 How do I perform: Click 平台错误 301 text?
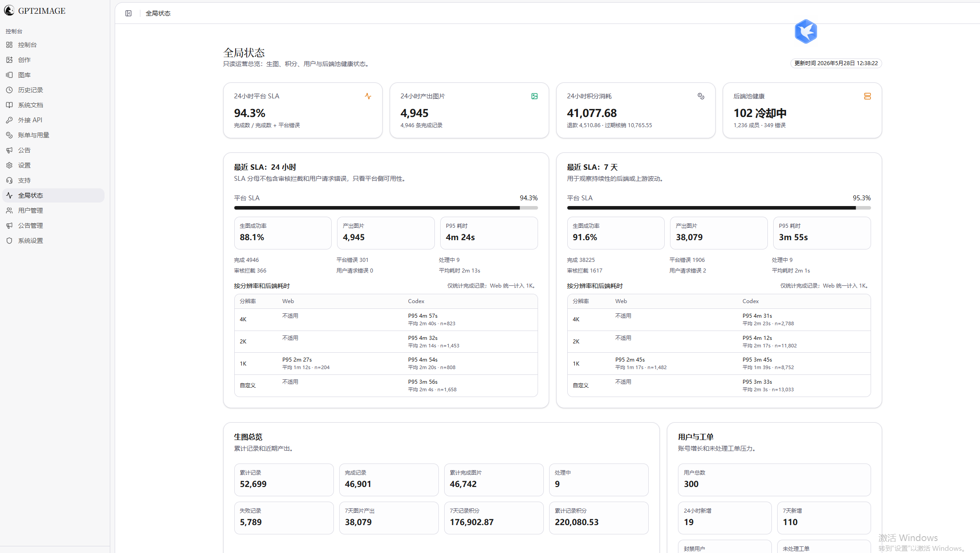click(x=352, y=260)
